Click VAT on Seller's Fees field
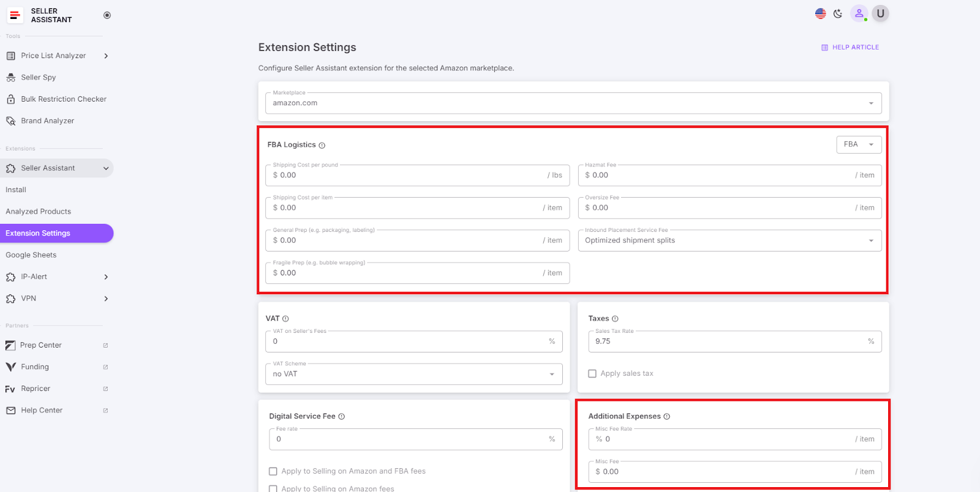980x492 pixels. click(414, 341)
